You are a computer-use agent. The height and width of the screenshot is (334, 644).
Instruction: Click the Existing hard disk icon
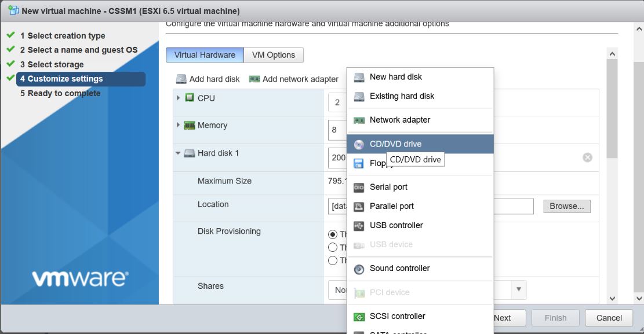[359, 97]
